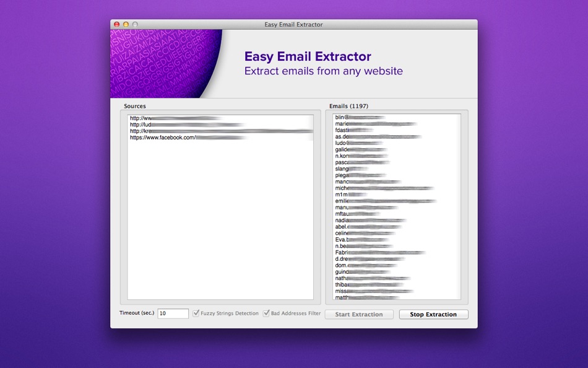Select the email row starting with as.de
This screenshot has height=368, width=588.
pyautogui.click(x=397, y=137)
